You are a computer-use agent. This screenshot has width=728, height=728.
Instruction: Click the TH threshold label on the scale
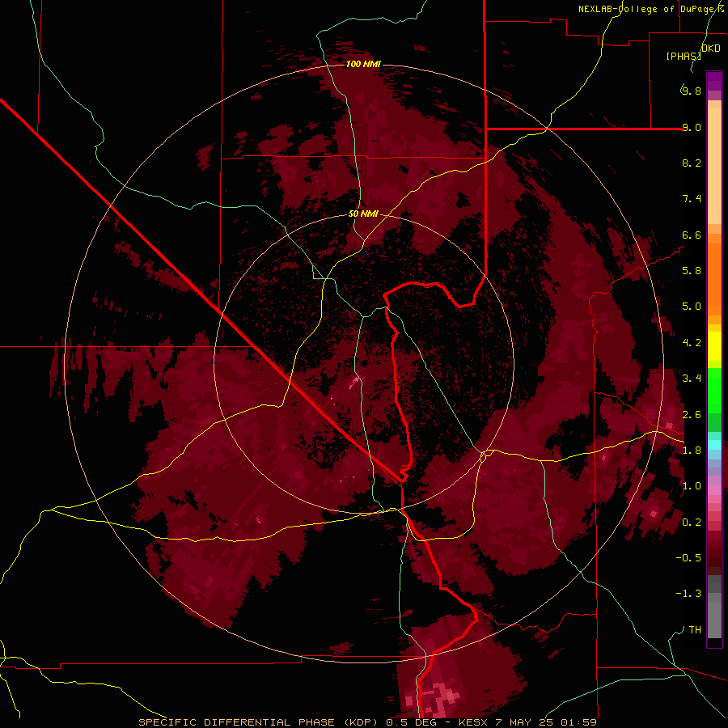(x=695, y=630)
